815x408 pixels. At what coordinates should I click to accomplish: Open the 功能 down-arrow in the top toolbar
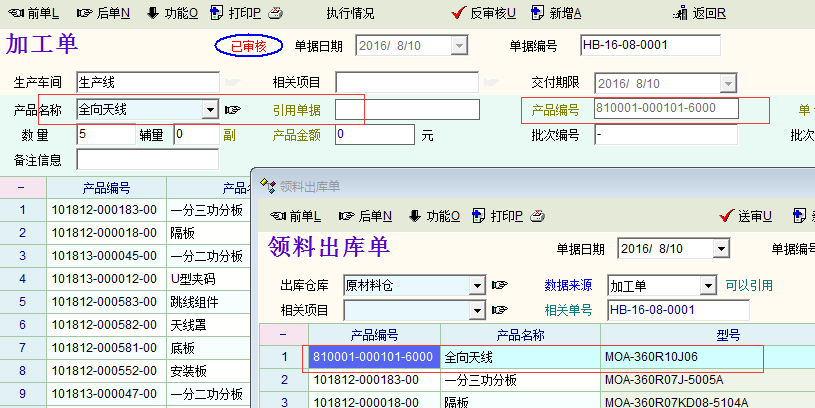pos(153,13)
